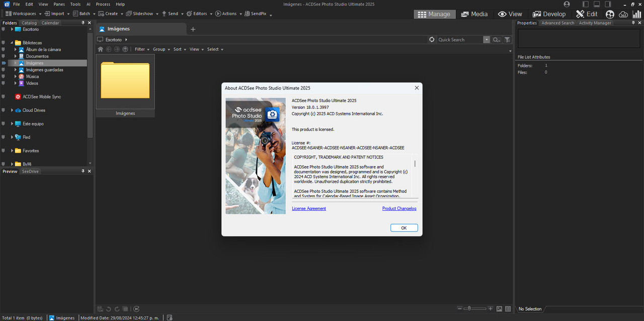Toggle Easy-Select marker next to Favorites

tap(4, 150)
